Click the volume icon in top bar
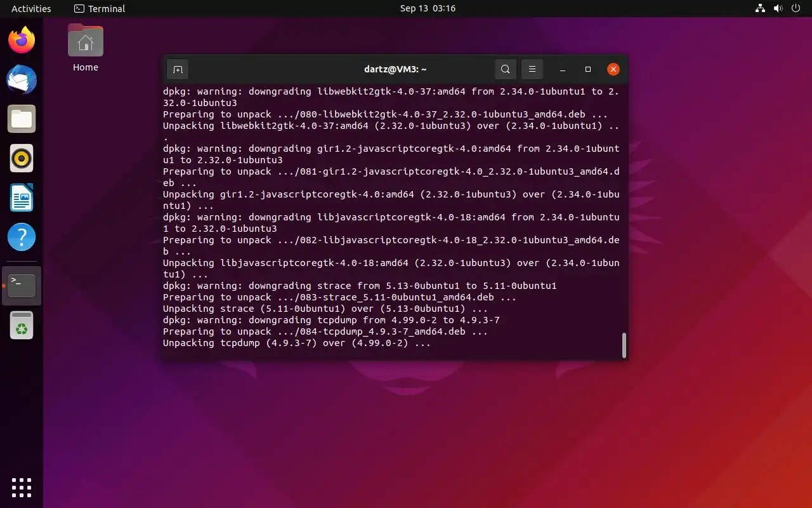This screenshot has width=812, height=508. tap(778, 9)
